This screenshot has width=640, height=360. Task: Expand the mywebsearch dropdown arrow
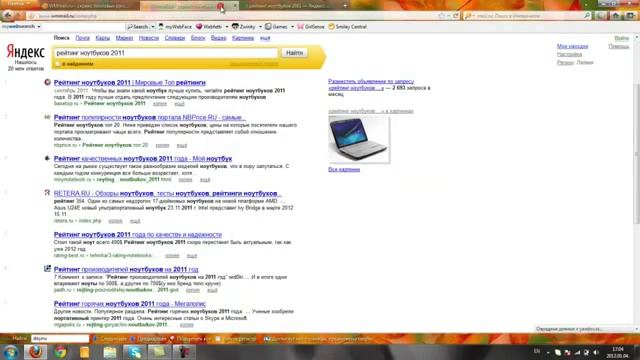pos(39,27)
